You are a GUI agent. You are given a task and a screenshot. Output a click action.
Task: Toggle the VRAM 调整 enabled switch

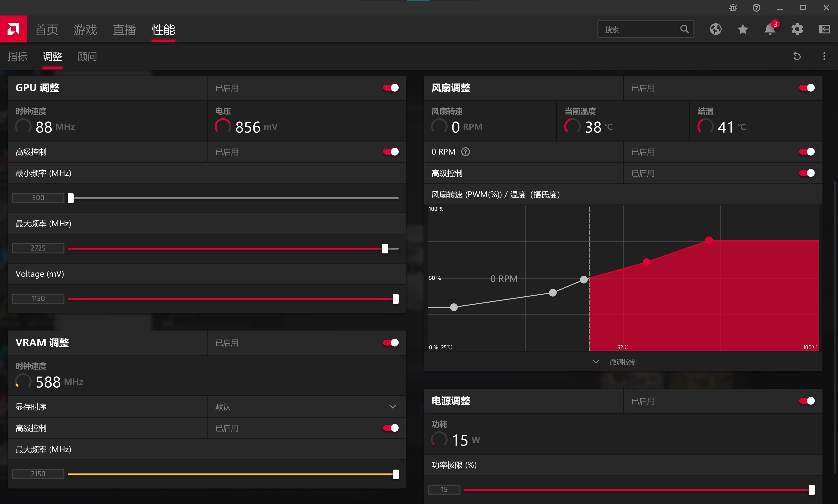(391, 343)
